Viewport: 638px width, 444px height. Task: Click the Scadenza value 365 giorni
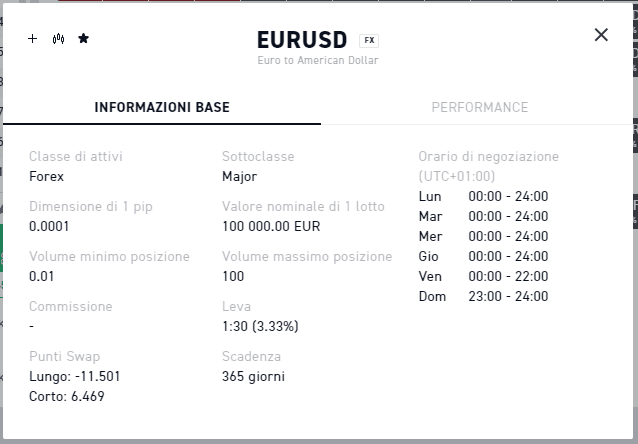[253, 376]
